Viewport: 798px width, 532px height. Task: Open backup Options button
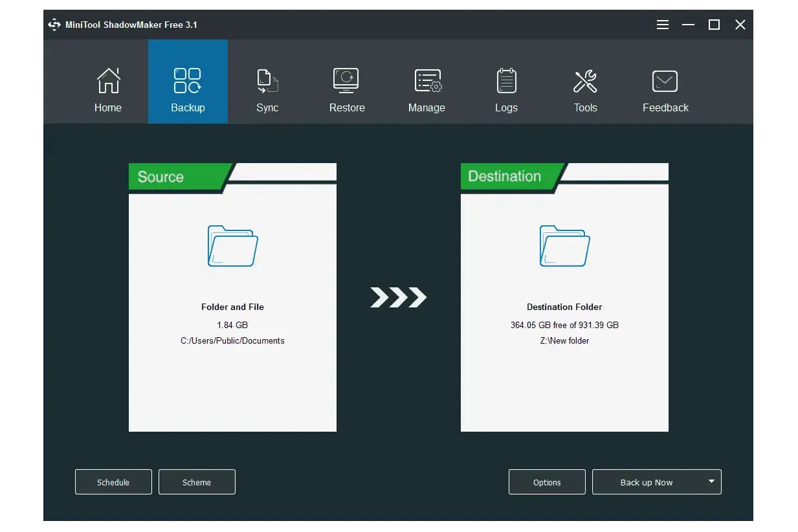click(547, 482)
